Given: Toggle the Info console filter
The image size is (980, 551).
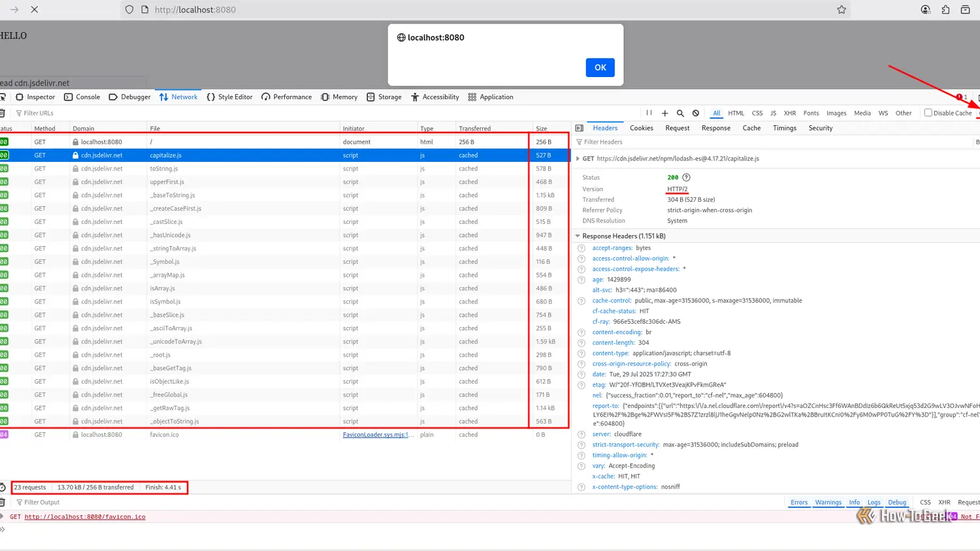Looking at the screenshot, I should (855, 503).
